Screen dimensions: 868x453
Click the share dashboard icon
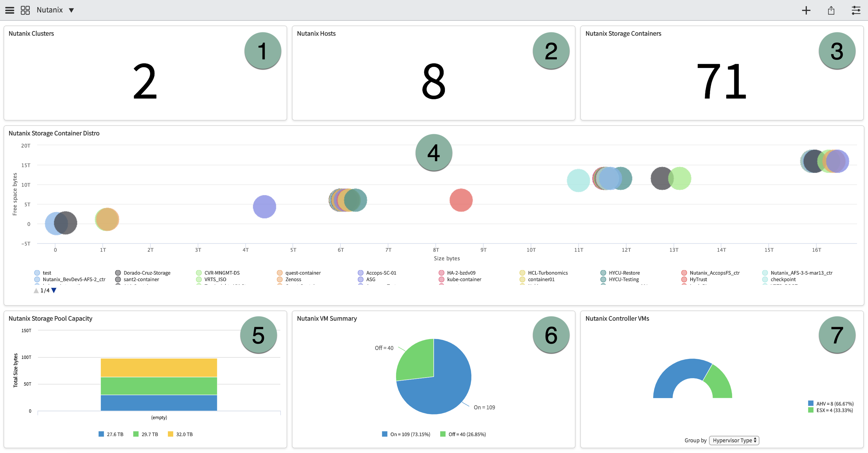(x=831, y=10)
